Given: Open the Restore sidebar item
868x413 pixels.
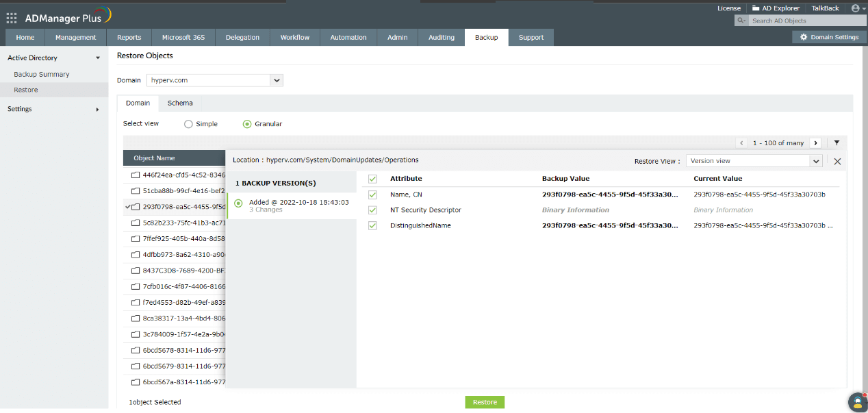Looking at the screenshot, I should click(54, 90).
